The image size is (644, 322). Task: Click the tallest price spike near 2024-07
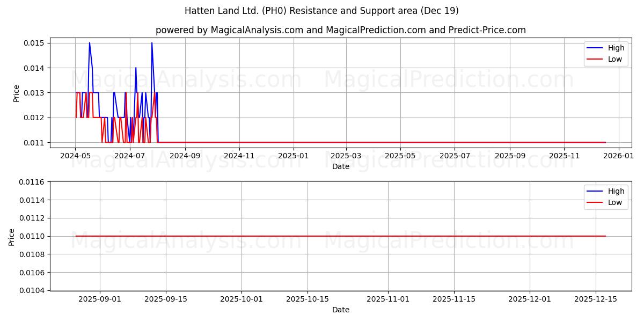(152, 43)
